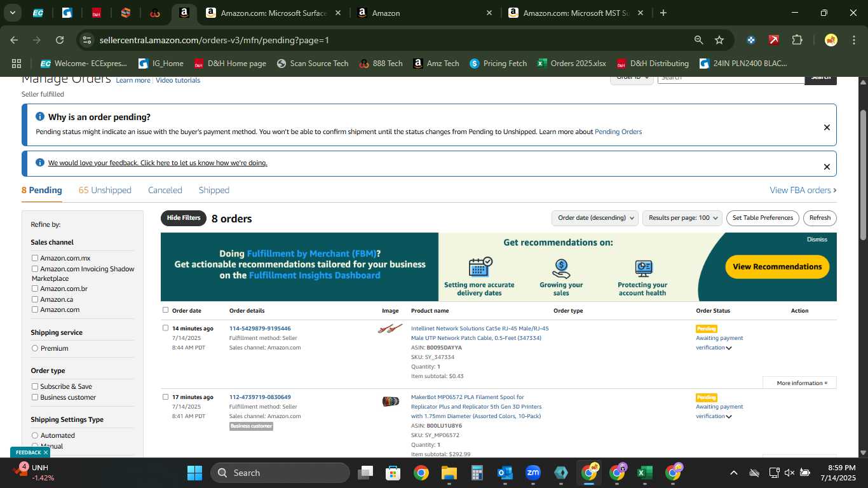Check the Amazon.com sales channel box

point(35,309)
